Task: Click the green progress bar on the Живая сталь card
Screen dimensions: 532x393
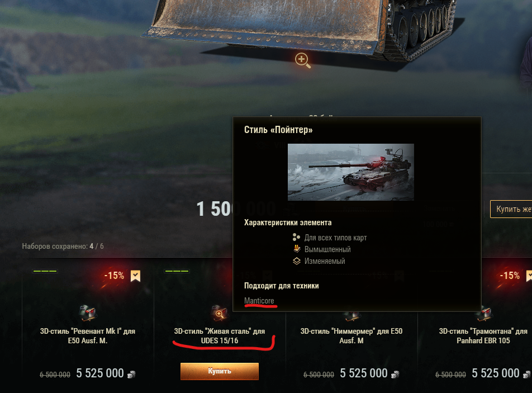Action: [177, 271]
